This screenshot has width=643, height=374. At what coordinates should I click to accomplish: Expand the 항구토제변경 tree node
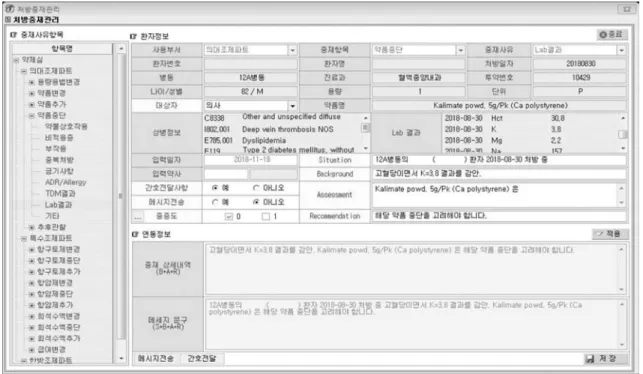coord(32,249)
